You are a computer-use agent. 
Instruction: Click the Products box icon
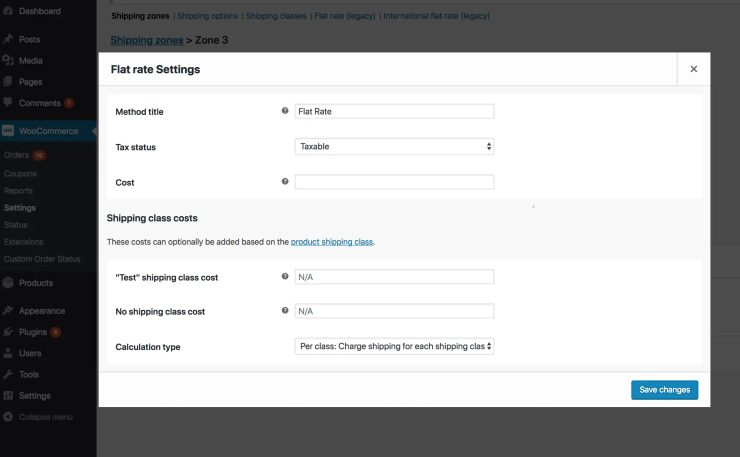(x=8, y=283)
